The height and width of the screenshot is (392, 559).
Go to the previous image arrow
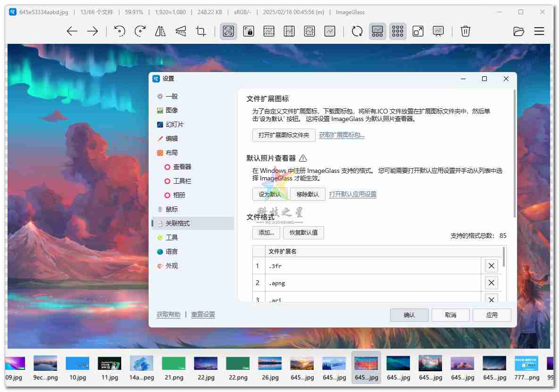click(x=72, y=32)
